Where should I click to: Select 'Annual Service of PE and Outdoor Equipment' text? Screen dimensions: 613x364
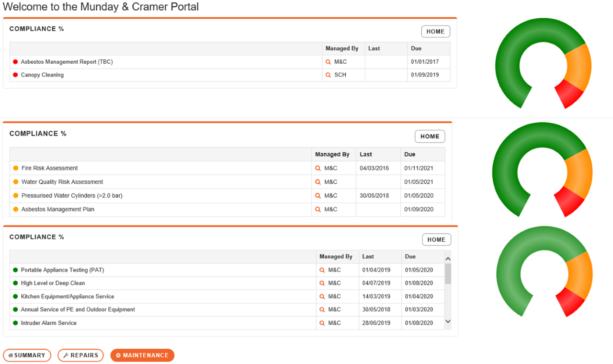click(78, 310)
